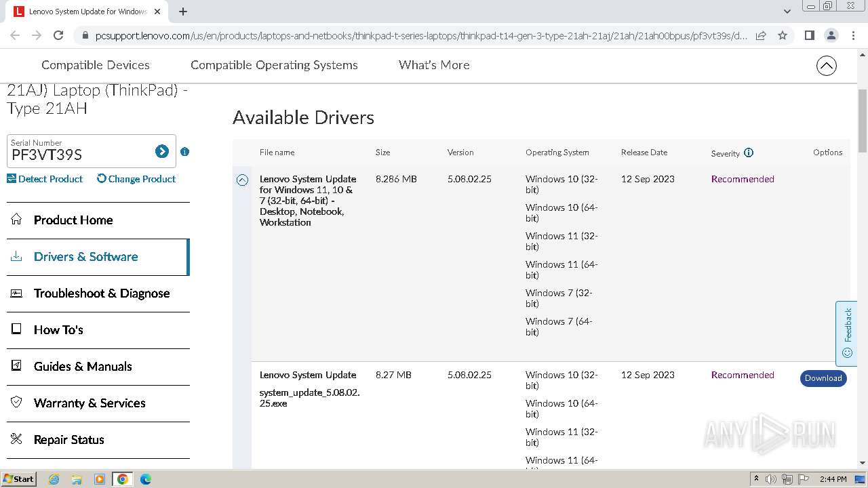868x488 pixels.
Task: Click Guides & Manuals icon
Action: point(17,366)
